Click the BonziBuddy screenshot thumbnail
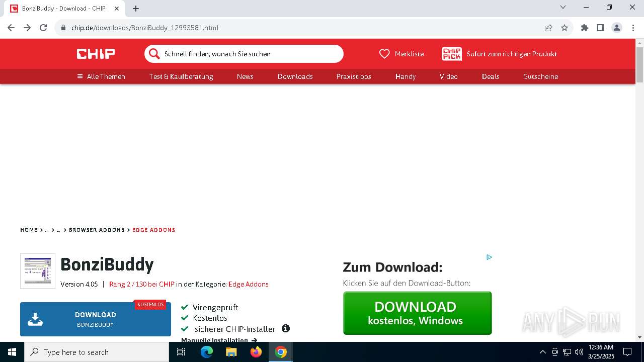The width and height of the screenshot is (644, 362). (38, 271)
